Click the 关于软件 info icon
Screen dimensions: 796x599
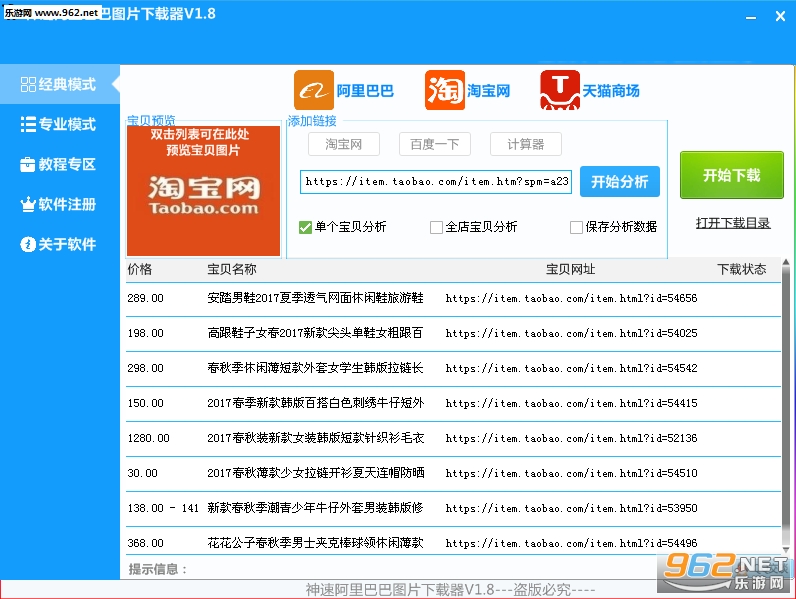pyautogui.click(x=28, y=244)
